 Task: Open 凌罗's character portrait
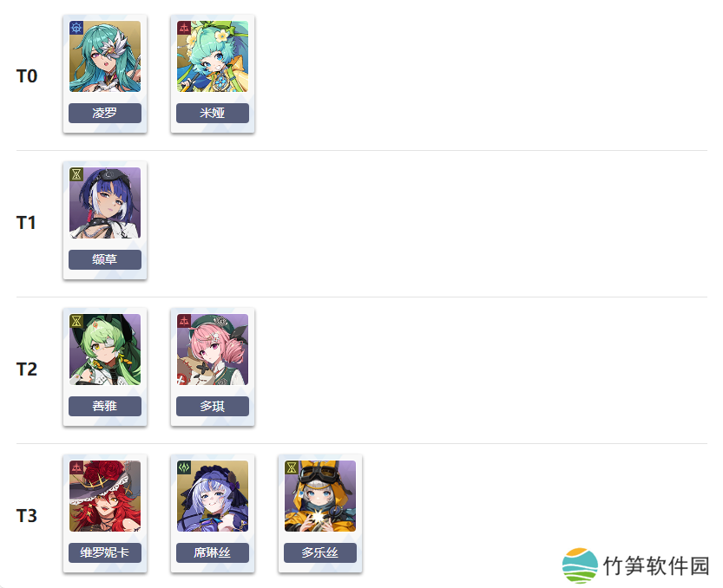105,56
